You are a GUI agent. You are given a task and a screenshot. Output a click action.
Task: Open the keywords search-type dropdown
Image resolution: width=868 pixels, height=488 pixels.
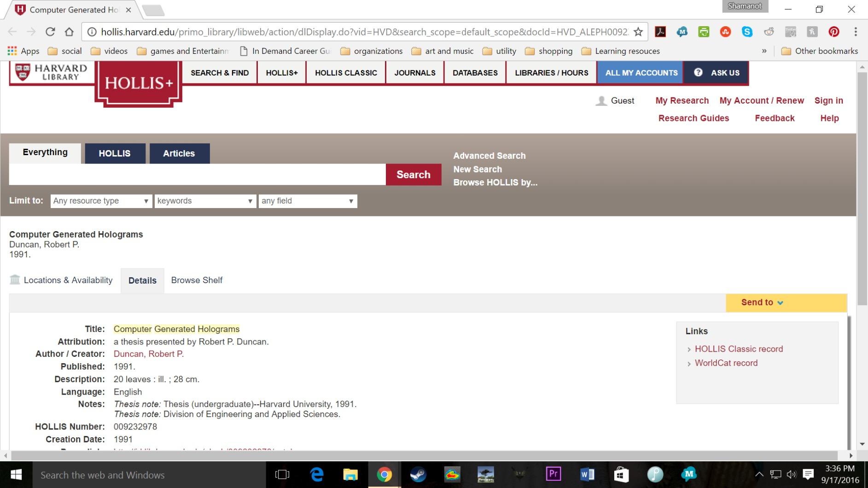(205, 201)
